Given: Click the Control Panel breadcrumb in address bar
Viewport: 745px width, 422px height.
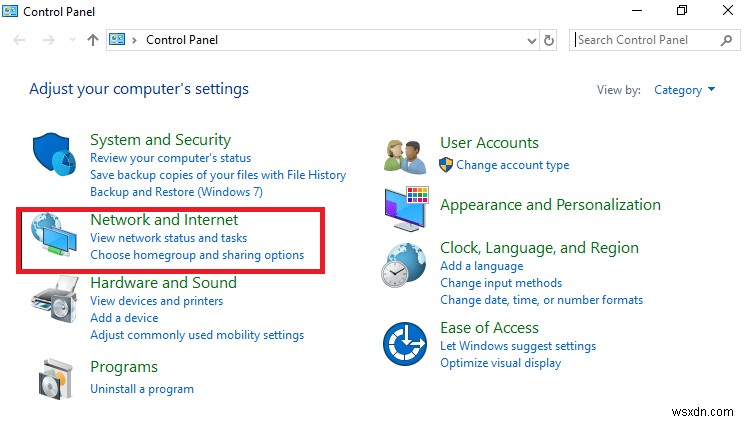Looking at the screenshot, I should point(182,40).
